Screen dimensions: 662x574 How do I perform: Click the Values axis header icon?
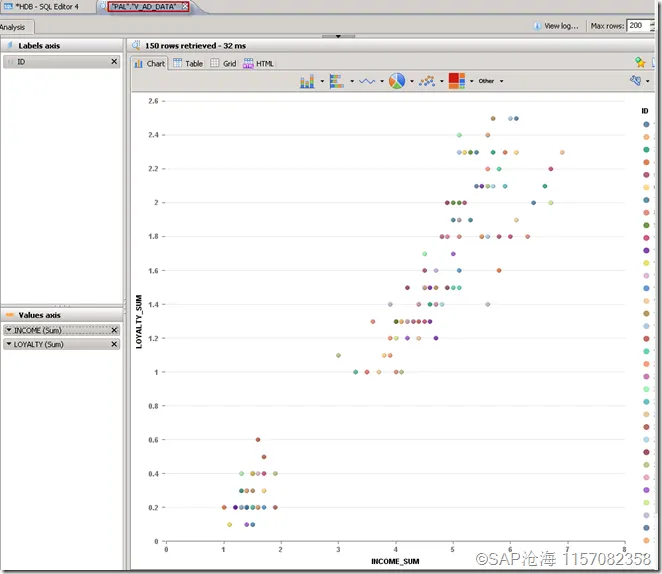click(x=10, y=315)
